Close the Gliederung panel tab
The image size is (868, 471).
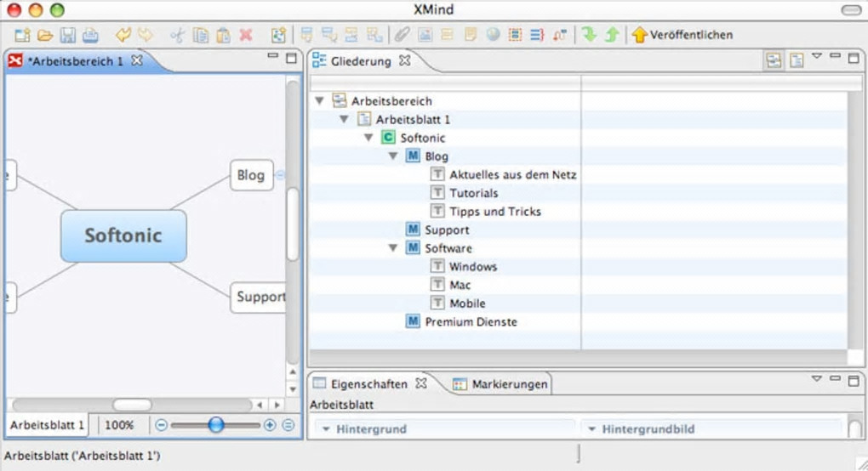tap(405, 60)
